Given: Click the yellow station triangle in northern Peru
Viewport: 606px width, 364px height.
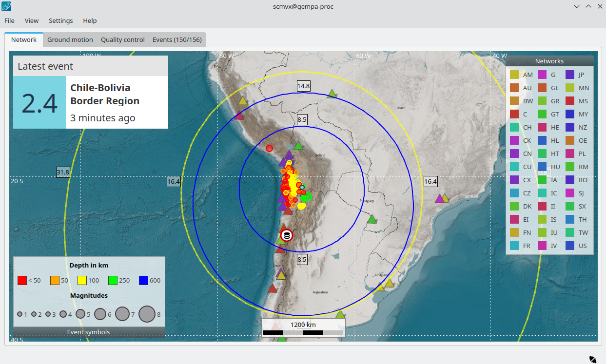Looking at the screenshot, I should [x=242, y=101].
